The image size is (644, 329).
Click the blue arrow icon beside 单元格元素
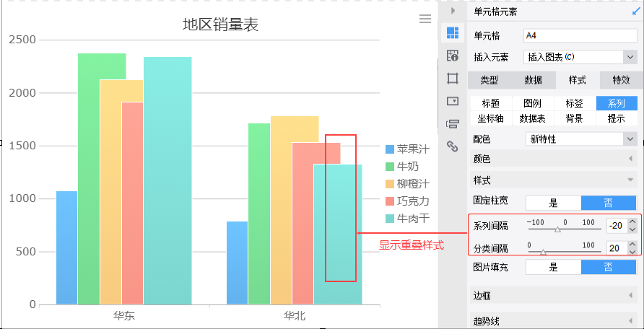pyautogui.click(x=636, y=12)
